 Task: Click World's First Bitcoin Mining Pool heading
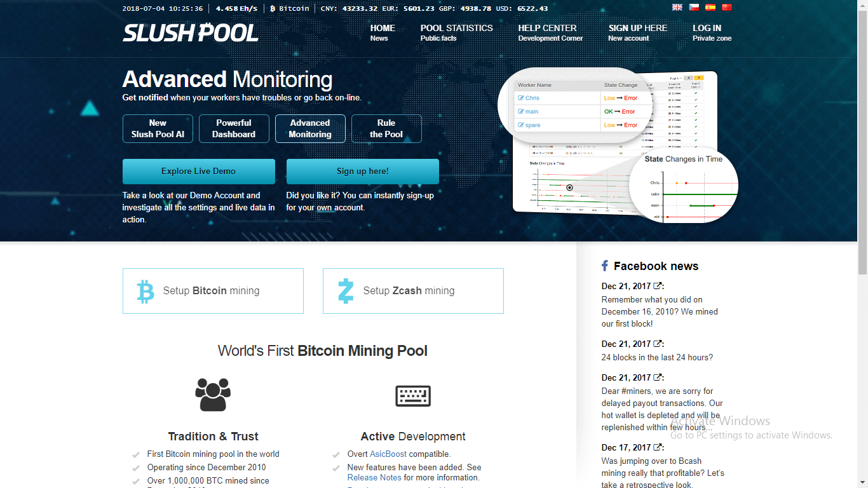coord(323,351)
